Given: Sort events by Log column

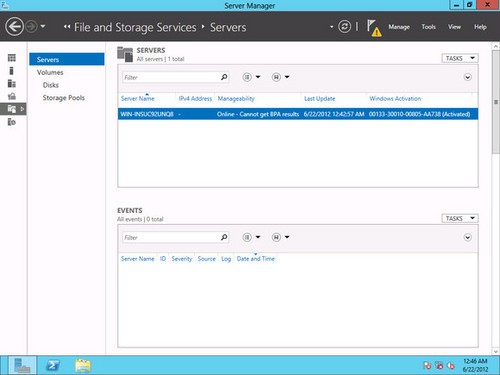Looking at the screenshot, I should (x=226, y=259).
